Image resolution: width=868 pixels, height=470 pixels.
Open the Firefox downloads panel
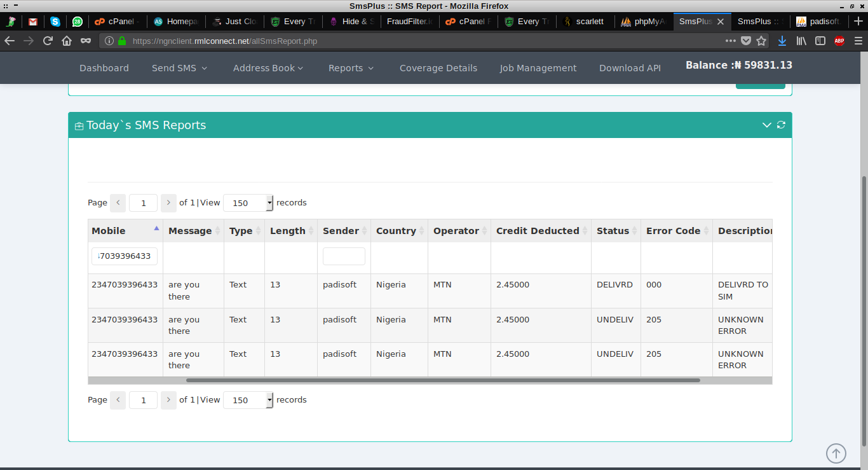coord(782,41)
